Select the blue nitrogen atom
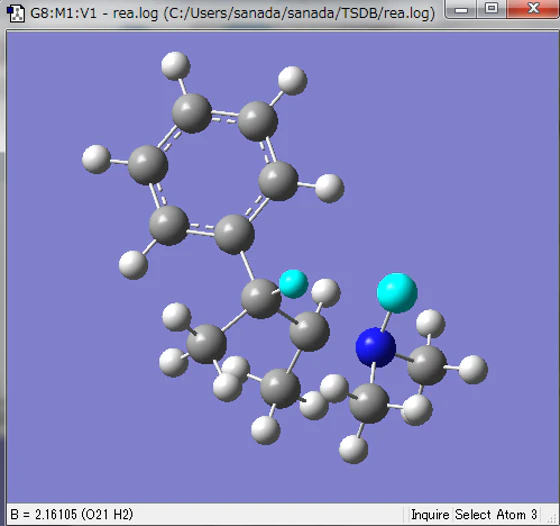 [376, 347]
